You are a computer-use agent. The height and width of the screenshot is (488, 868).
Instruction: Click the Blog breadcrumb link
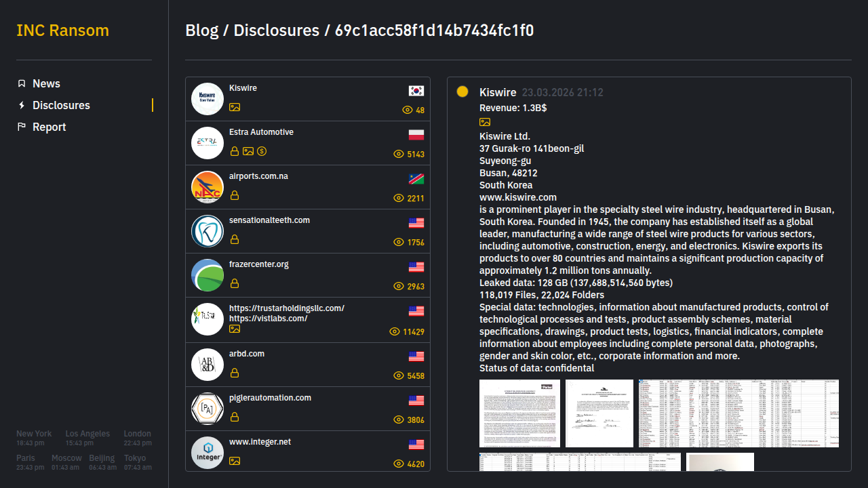[201, 30]
